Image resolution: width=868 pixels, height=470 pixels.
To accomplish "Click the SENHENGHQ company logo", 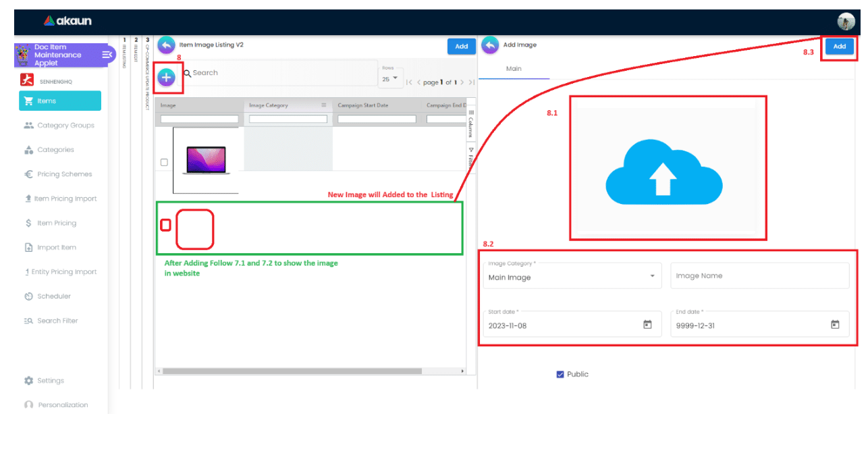I will (27, 80).
